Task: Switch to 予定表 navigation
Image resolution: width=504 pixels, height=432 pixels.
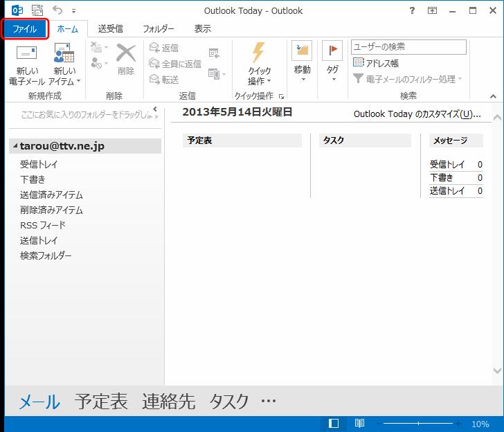Action: point(101,402)
